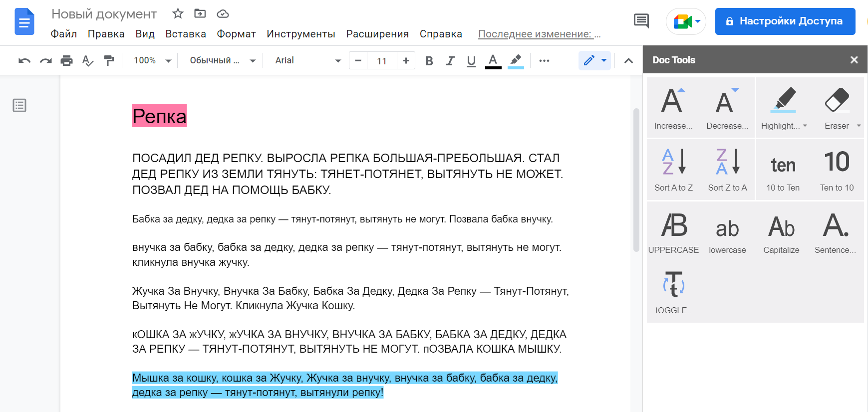Show the document outline
The width and height of the screenshot is (868, 412).
click(19, 105)
